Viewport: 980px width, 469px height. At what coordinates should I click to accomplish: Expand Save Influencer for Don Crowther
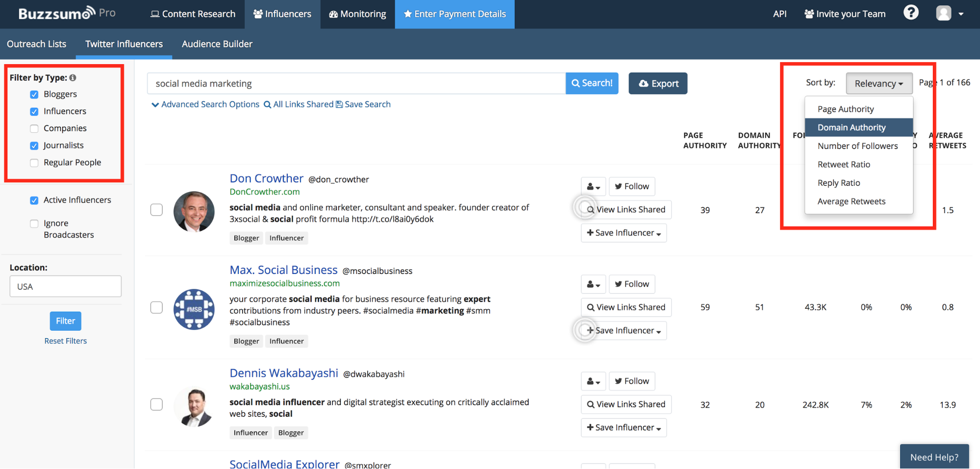tap(624, 233)
